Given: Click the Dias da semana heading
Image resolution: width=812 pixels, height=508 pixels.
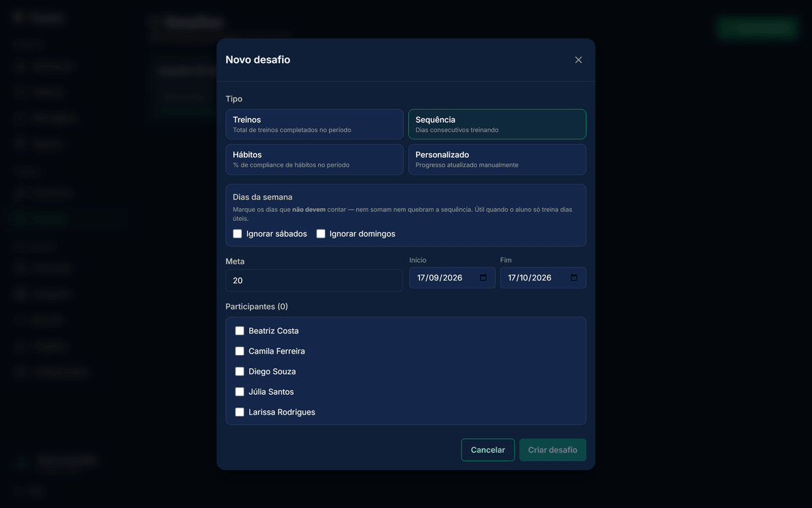Looking at the screenshot, I should (263, 197).
